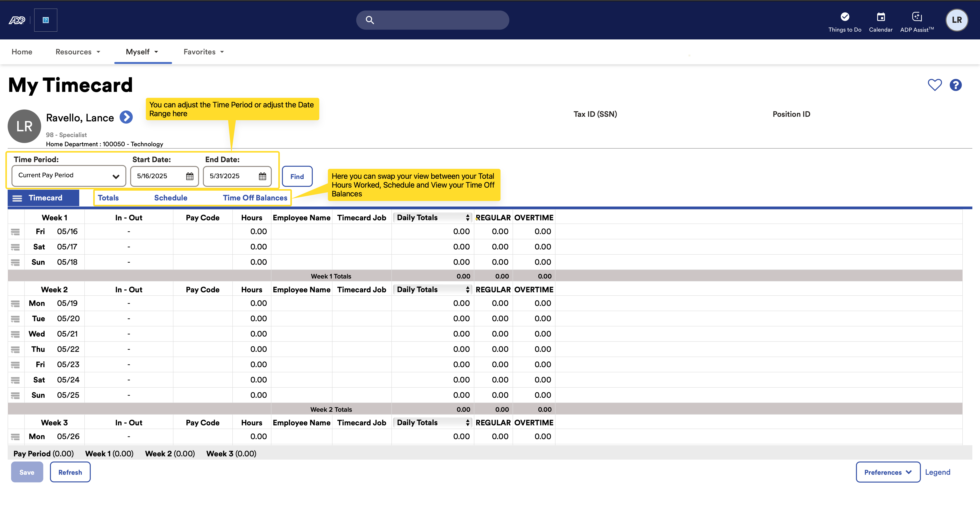Open Start Date calendar picker icon
Image resolution: width=980 pixels, height=513 pixels.
(x=189, y=176)
